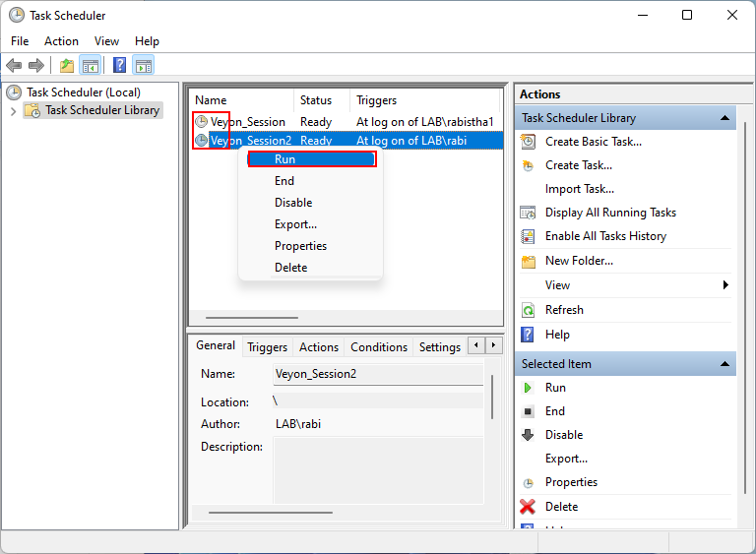Image resolution: width=756 pixels, height=554 pixels.
Task: Open the Conditions tab
Action: 378,347
